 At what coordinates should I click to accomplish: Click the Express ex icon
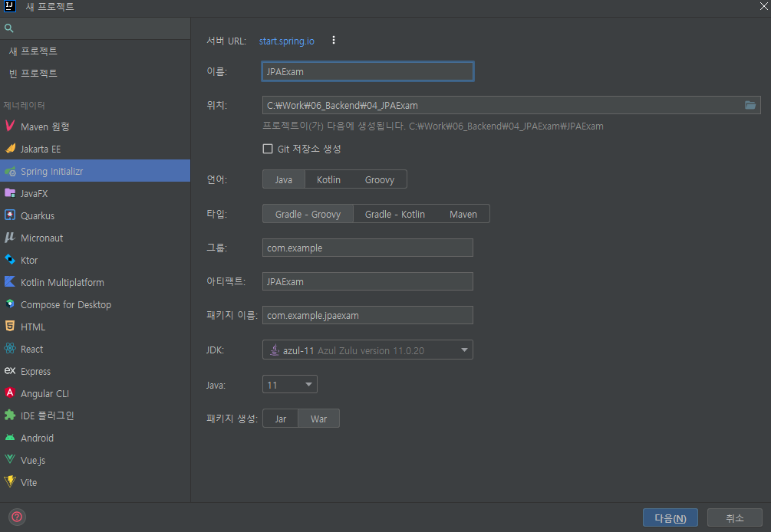10,370
